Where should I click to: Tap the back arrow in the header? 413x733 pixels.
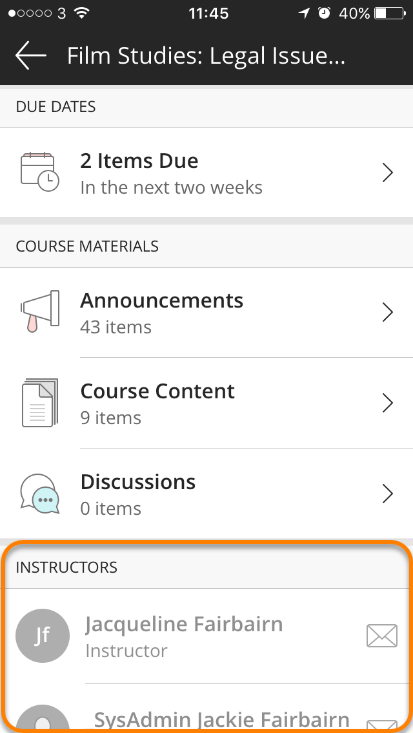[31, 55]
